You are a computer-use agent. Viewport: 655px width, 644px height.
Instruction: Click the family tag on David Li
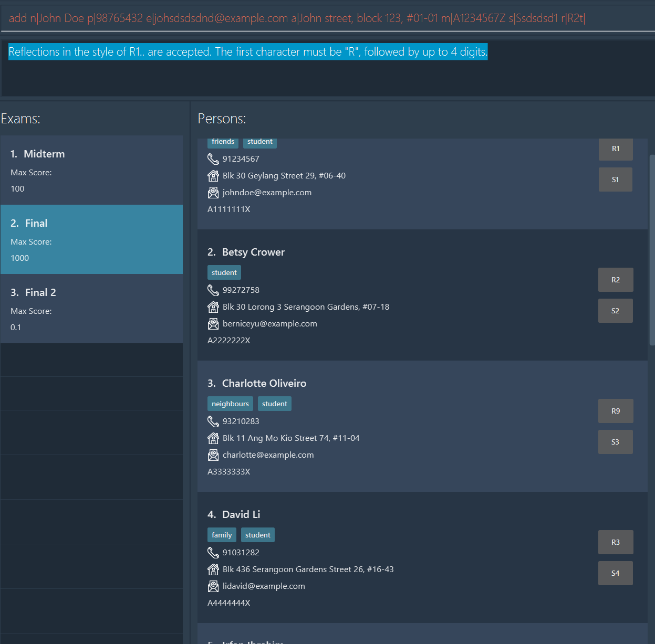222,535
